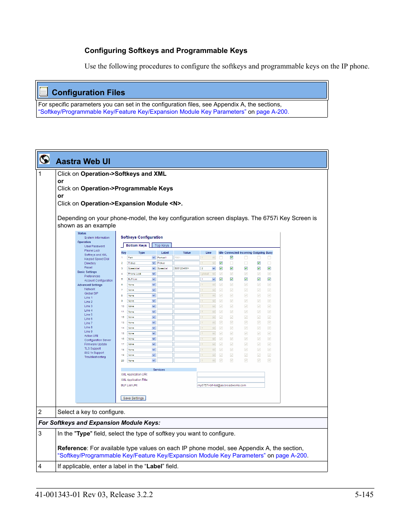This screenshot has height=532, width=411.
Task: Open Type dropdown for key 20
Action: 141,361
